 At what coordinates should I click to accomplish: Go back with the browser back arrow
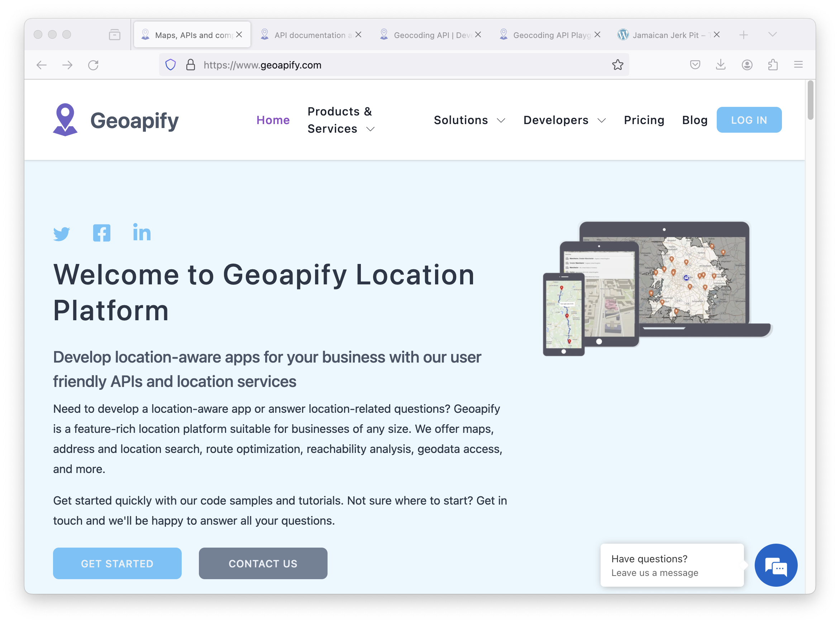click(42, 65)
